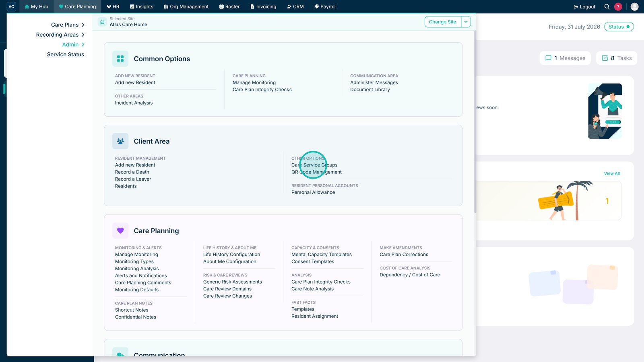The width and height of the screenshot is (644, 362).
Task: Open the Roster menu
Action: point(229,6)
